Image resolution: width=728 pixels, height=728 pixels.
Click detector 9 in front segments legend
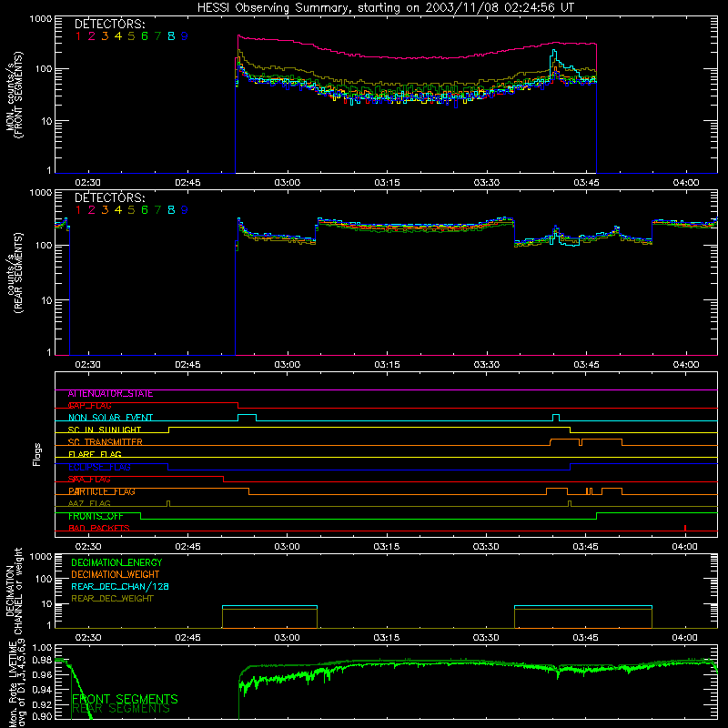[x=185, y=36]
